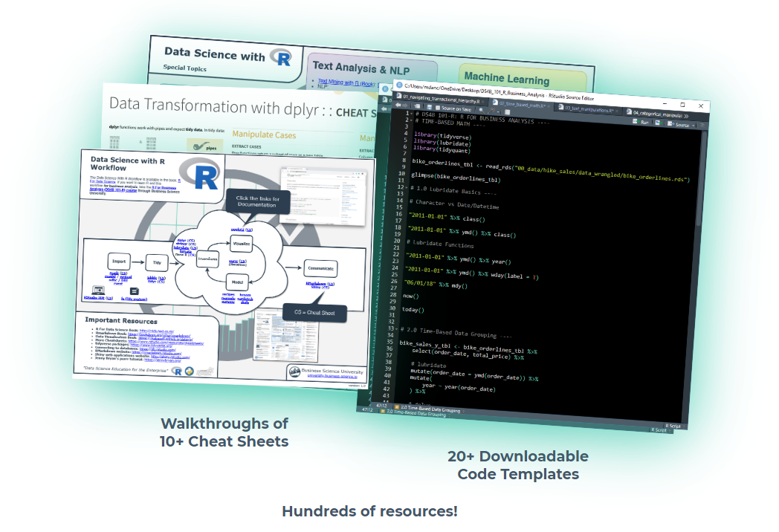Open the purrr link inside the workflow cloud
This screenshot has width=779, height=532.
[233, 261]
